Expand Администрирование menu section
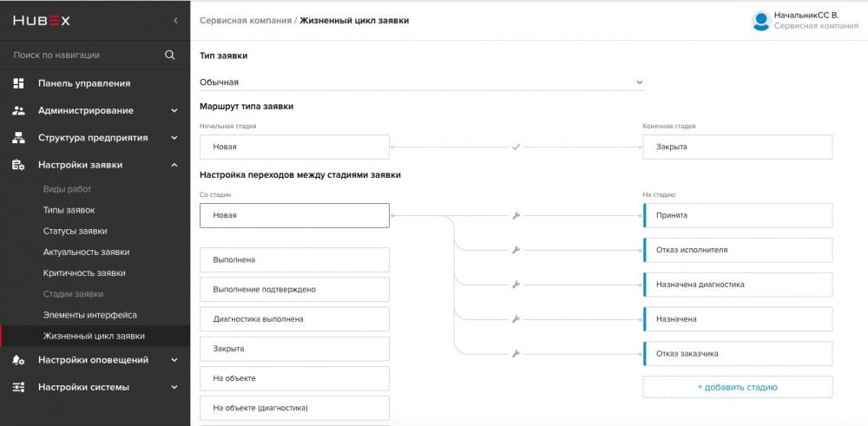 point(95,111)
